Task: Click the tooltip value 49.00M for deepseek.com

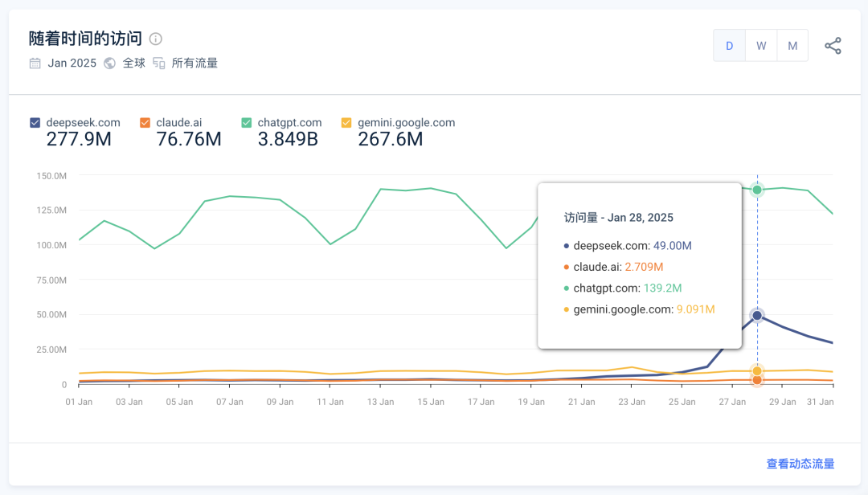Action: 672,246
